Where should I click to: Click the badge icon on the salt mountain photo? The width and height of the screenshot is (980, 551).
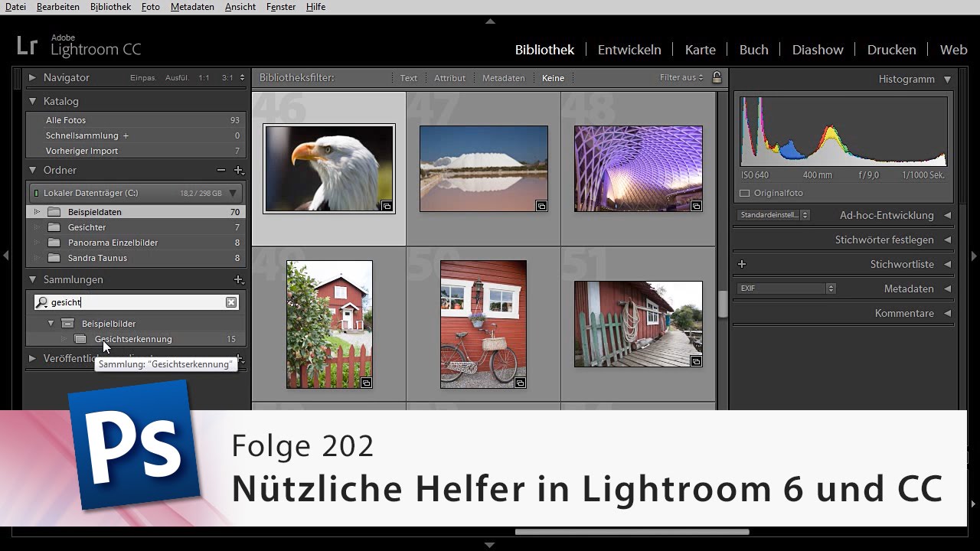541,206
